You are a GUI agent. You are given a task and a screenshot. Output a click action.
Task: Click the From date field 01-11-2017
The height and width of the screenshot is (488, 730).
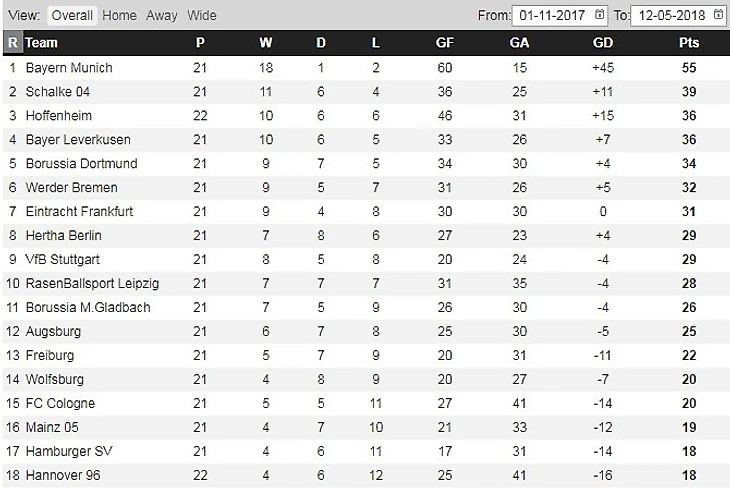(561, 15)
